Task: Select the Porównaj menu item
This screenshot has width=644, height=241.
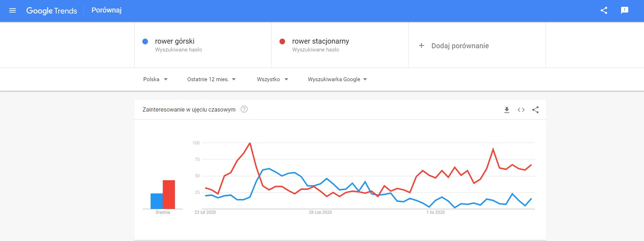Action: 106,10
